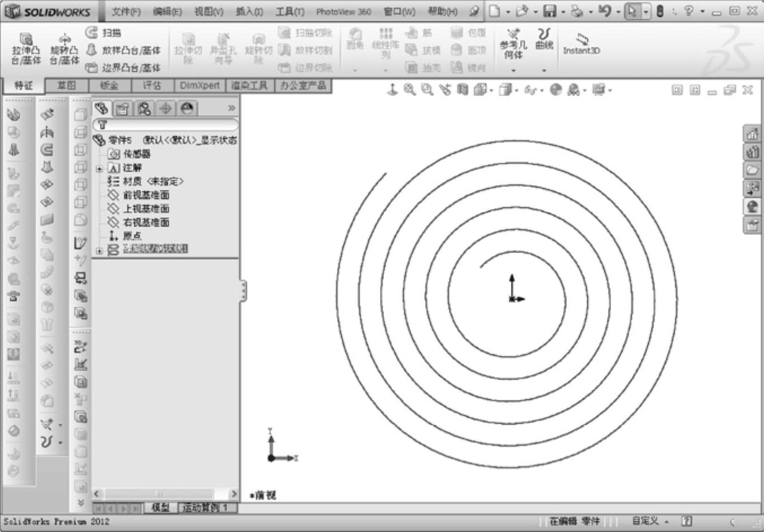Open the DimXpertManager tab icon

(165, 108)
